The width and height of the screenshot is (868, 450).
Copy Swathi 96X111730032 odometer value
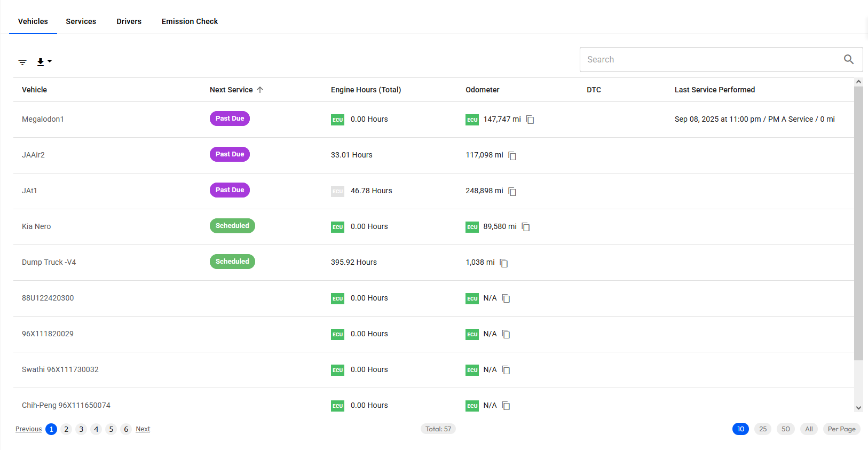[x=506, y=370]
